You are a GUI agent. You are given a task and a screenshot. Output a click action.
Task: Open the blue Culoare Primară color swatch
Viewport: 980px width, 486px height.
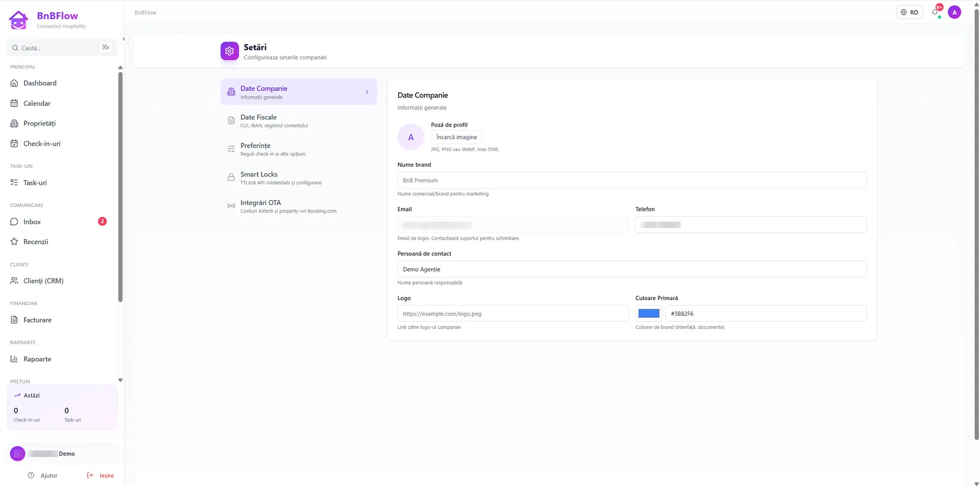[649, 313]
